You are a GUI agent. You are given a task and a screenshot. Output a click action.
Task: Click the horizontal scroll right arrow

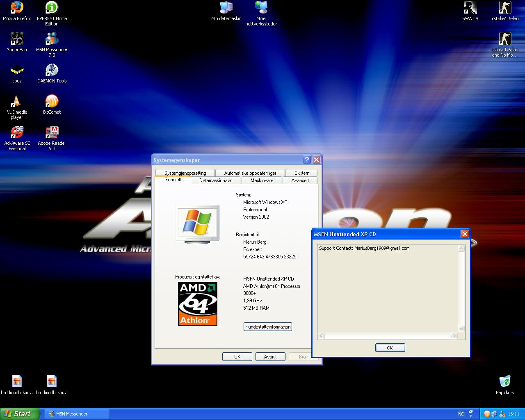pos(454,336)
